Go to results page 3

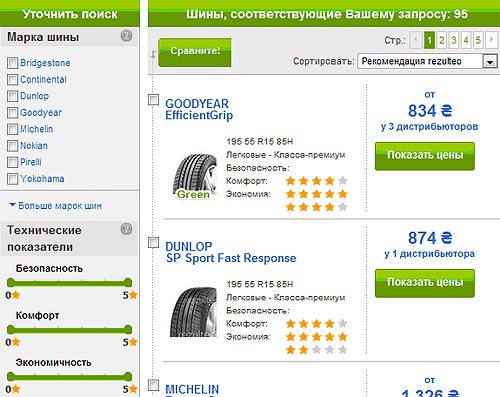click(454, 40)
